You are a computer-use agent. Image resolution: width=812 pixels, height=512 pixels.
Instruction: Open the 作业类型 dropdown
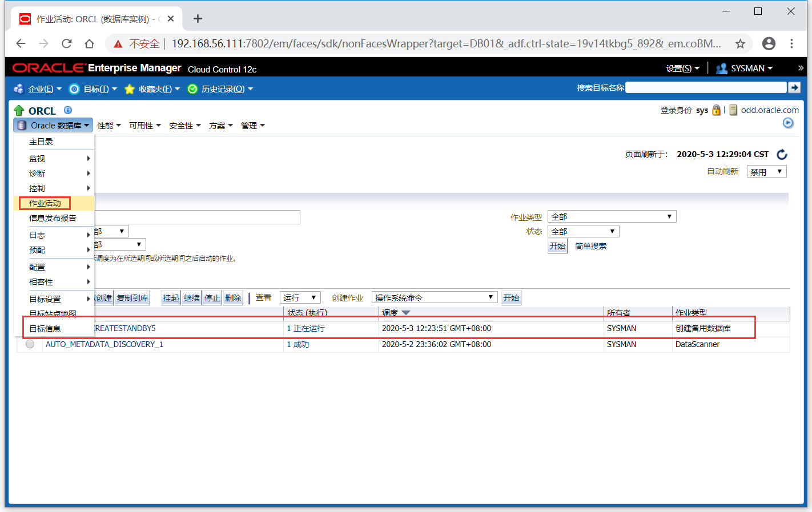612,216
